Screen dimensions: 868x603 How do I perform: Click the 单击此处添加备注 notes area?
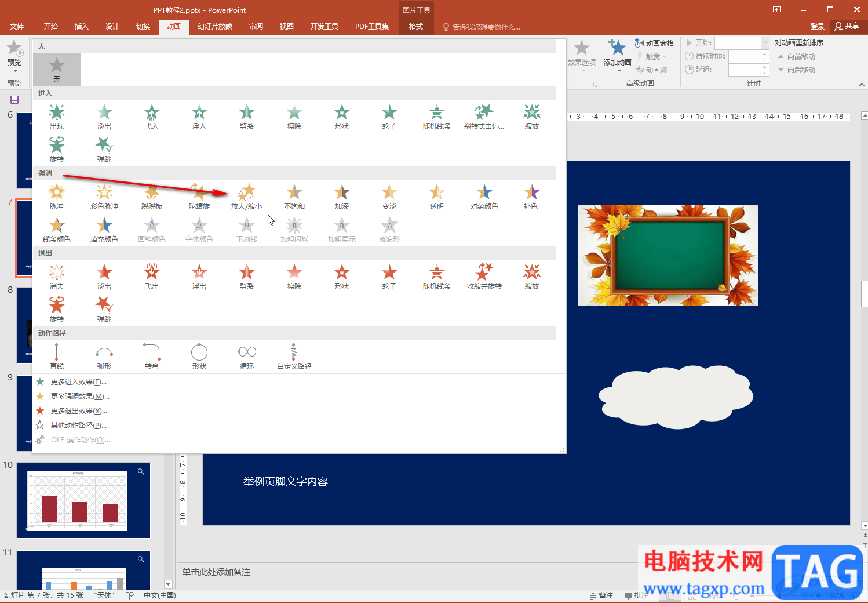click(216, 572)
